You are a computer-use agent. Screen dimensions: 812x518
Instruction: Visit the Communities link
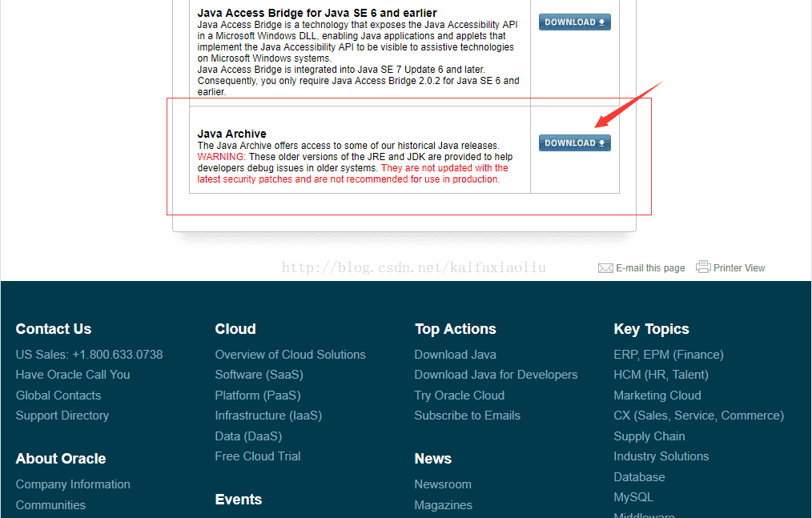click(x=50, y=505)
